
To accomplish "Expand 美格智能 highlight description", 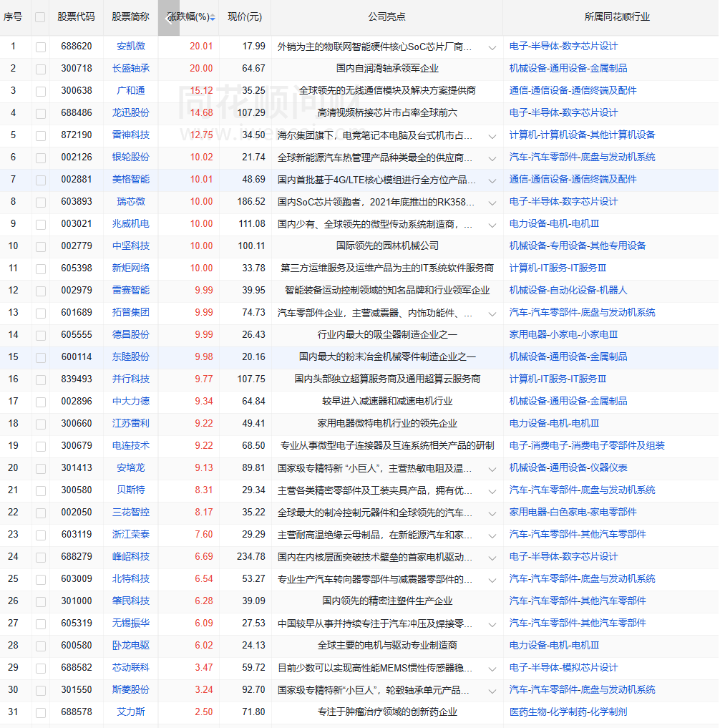I will (492, 181).
